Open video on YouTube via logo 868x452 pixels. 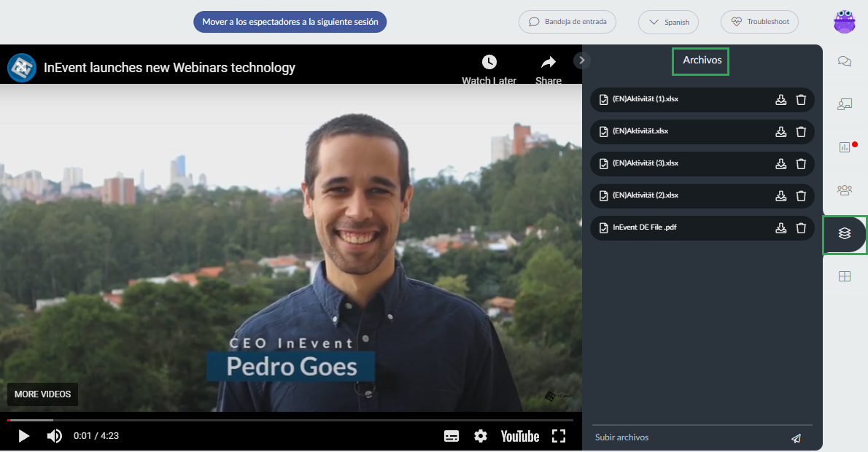click(x=520, y=436)
